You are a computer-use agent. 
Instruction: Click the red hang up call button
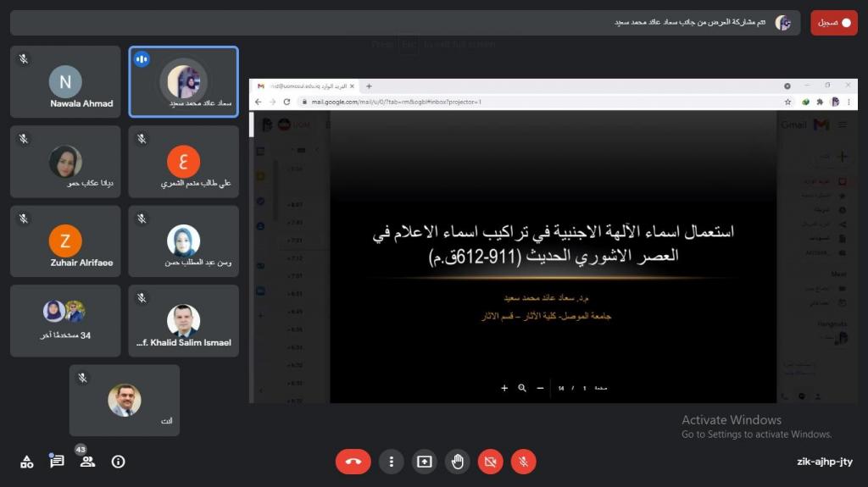[353, 462]
